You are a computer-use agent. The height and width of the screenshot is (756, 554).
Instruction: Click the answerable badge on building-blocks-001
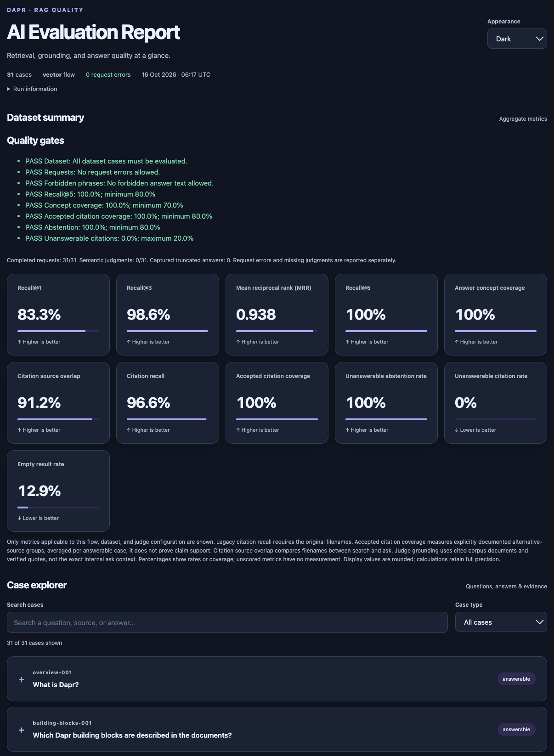[516, 729]
